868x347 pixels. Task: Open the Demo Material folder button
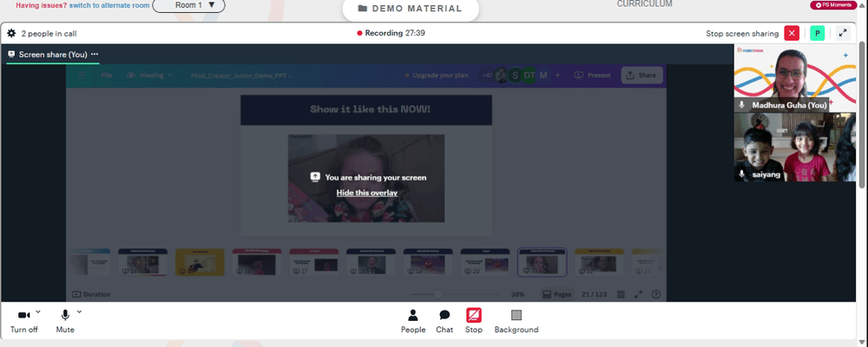[x=411, y=9]
